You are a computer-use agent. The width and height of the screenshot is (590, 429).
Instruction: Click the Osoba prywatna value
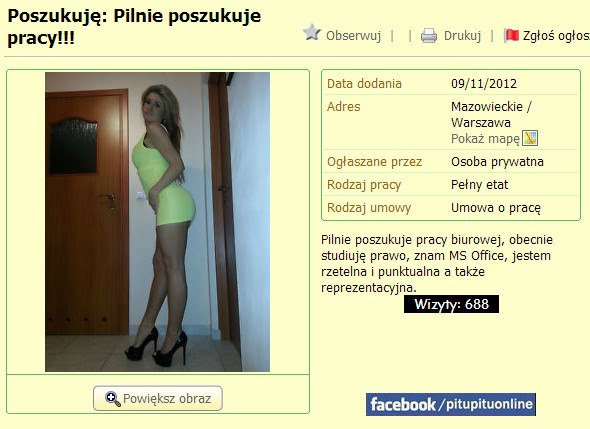[x=497, y=162]
